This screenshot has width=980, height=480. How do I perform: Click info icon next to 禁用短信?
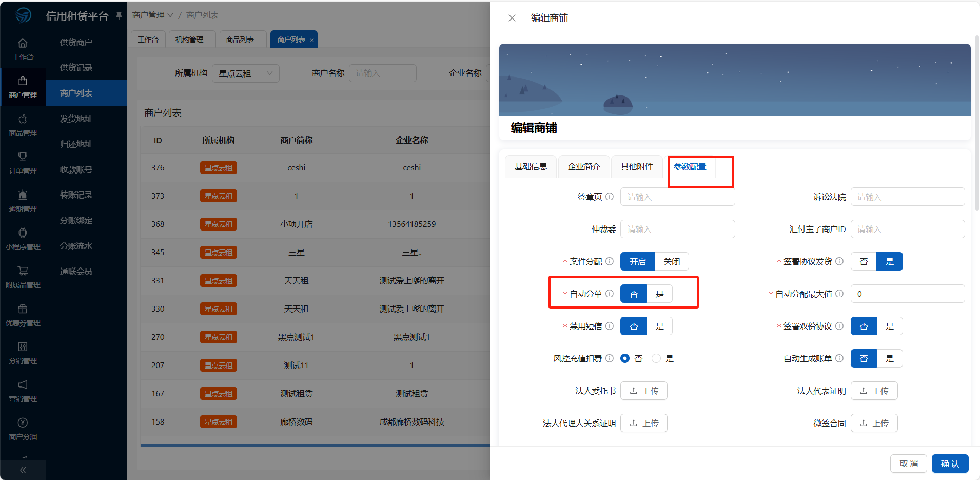610,326
